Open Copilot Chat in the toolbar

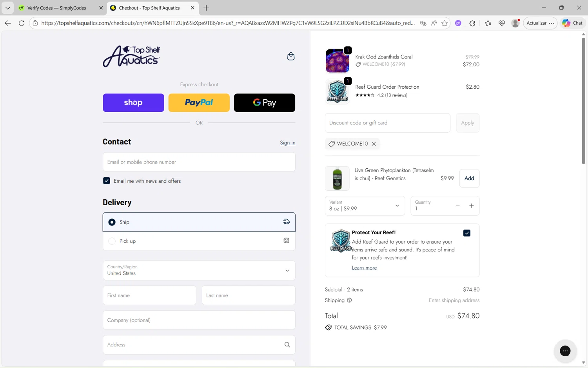tap(573, 23)
